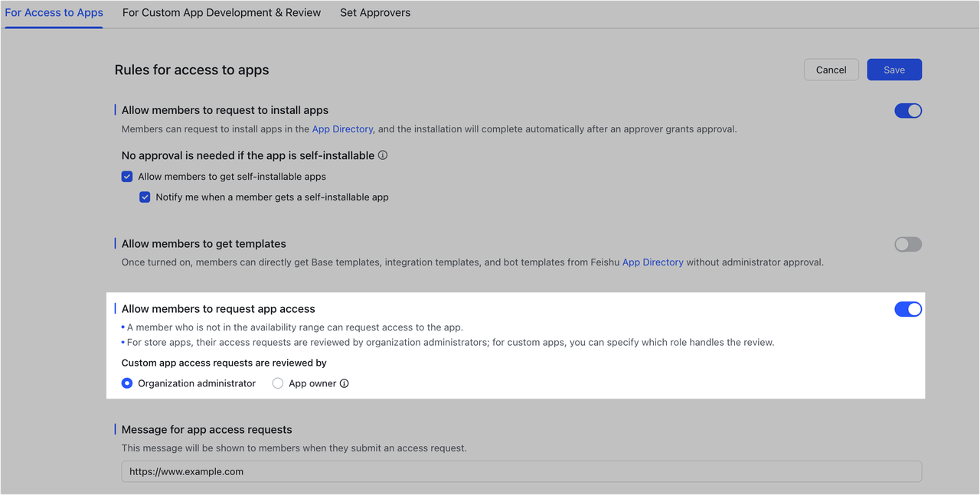Uncheck Notify me when a member gets app
The height and width of the screenshot is (495, 980).
(x=145, y=197)
